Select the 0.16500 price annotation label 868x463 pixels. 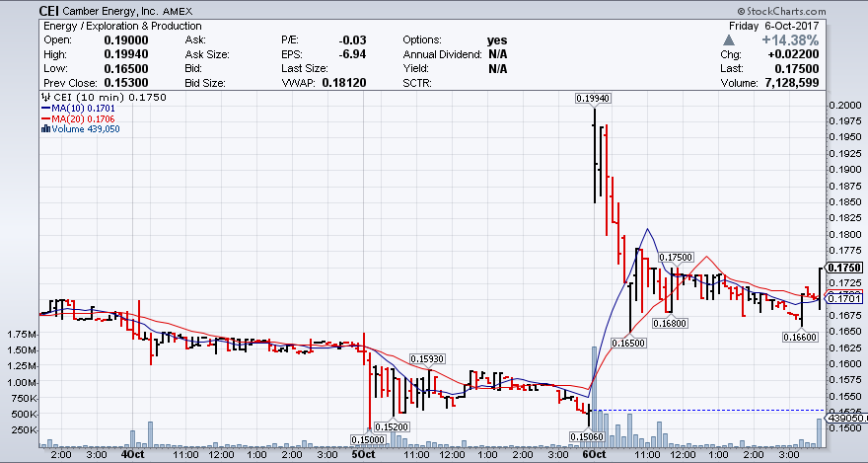click(x=627, y=343)
